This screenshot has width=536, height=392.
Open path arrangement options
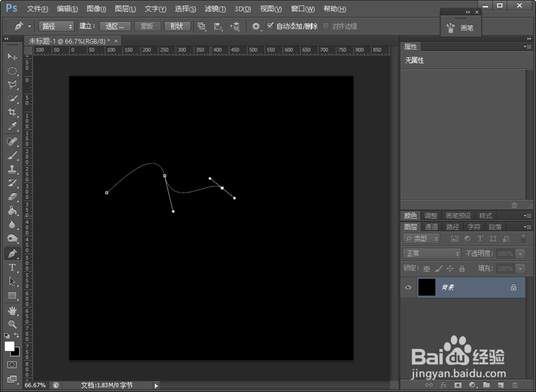click(235, 26)
